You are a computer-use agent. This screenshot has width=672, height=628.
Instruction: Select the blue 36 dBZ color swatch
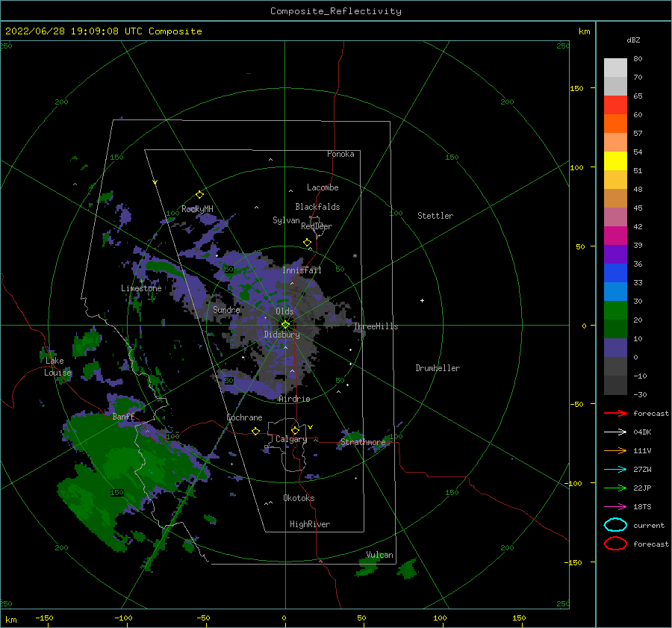pyautogui.click(x=615, y=273)
